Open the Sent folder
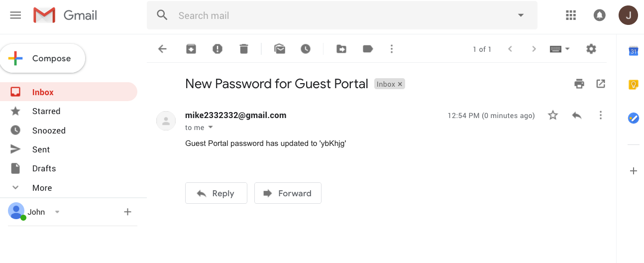 tap(41, 149)
